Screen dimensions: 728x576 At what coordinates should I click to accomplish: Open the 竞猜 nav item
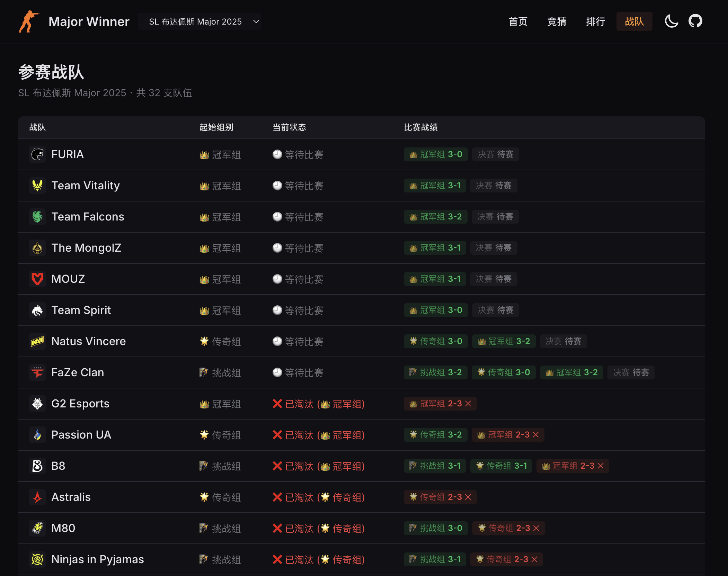tap(557, 21)
